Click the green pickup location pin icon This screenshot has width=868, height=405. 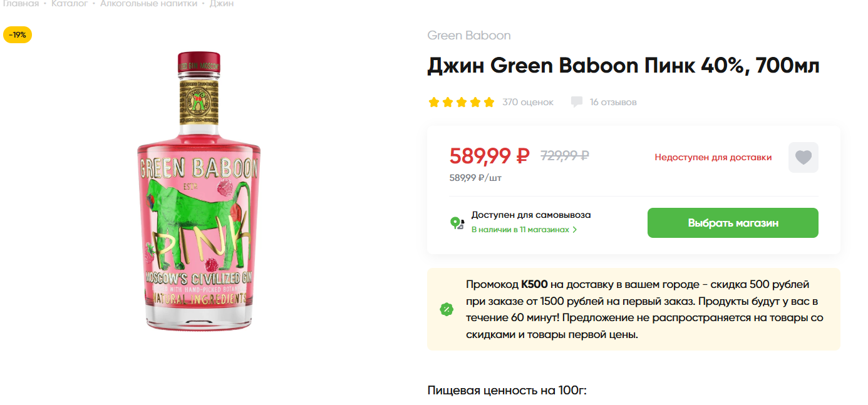[x=457, y=222]
